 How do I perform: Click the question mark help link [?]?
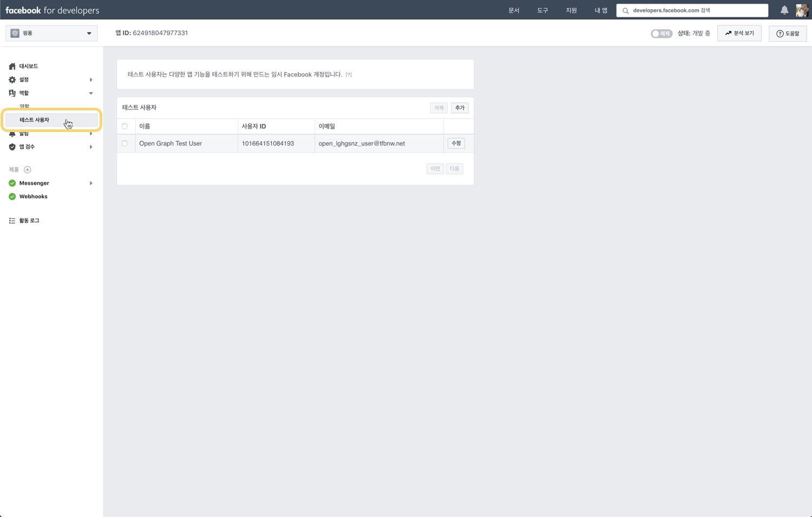pos(349,75)
